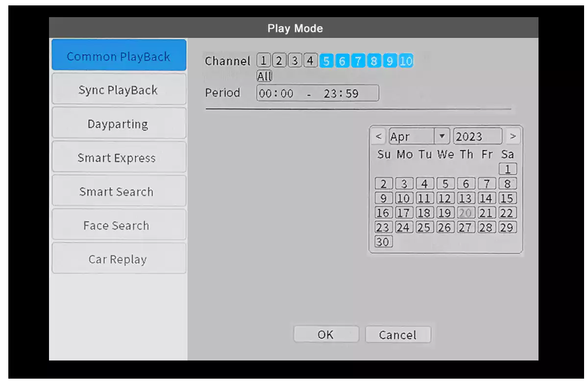Select calendar day 24
This screenshot has width=588, height=386.
(x=404, y=227)
